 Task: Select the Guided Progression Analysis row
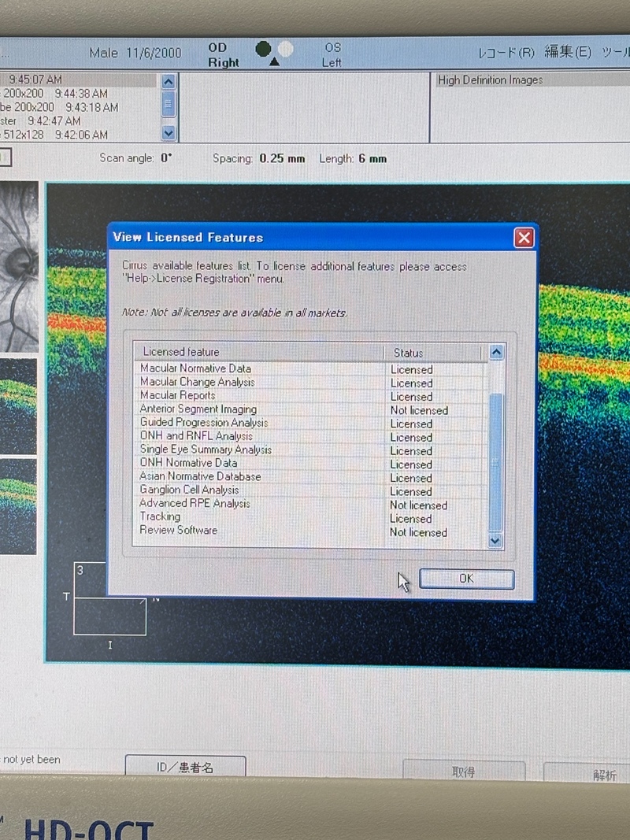pyautogui.click(x=309, y=423)
